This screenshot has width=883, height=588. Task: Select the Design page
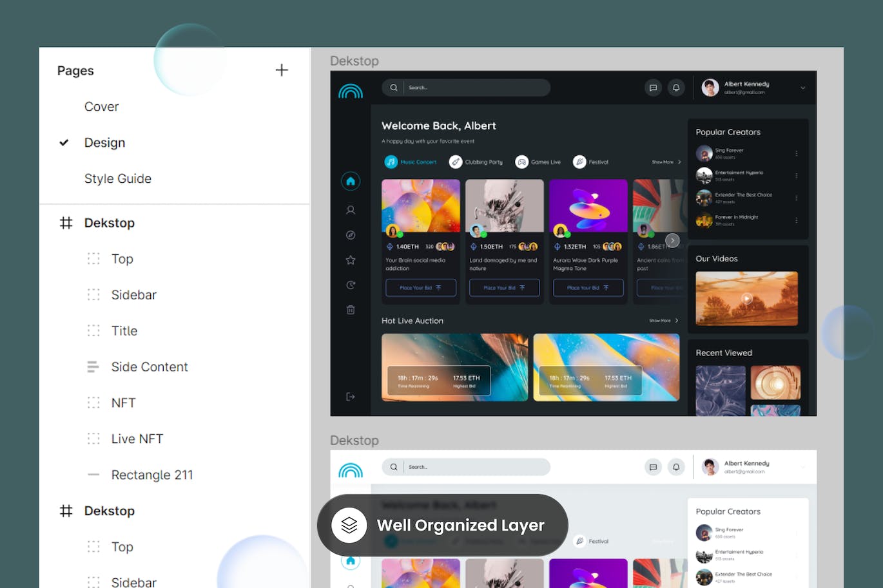(x=104, y=143)
